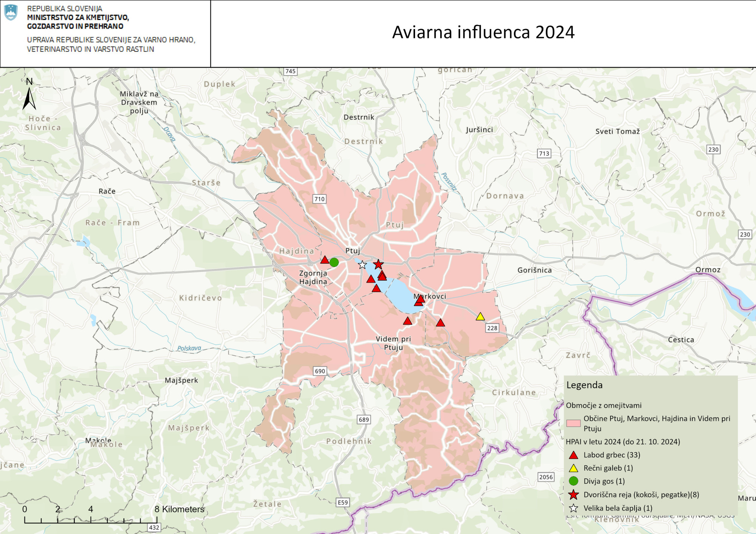
Task: Click the Zgornja Hajdina place label
Action: point(313,277)
